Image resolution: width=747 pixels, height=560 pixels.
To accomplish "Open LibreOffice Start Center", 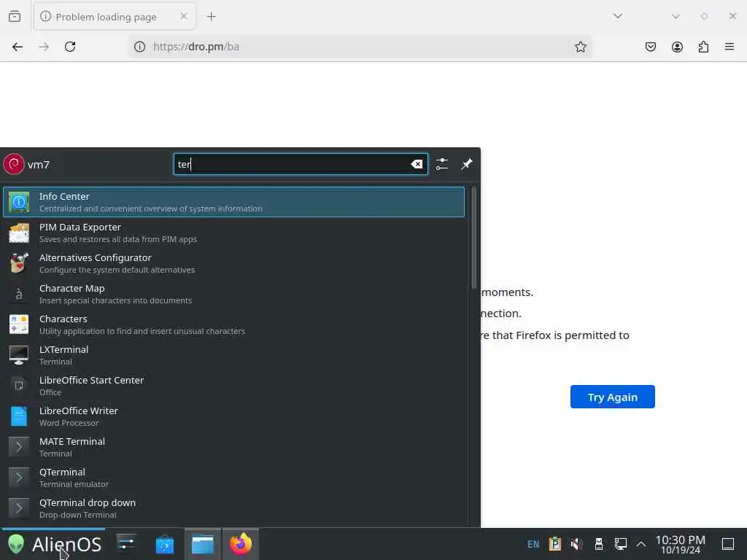I will pos(233,386).
